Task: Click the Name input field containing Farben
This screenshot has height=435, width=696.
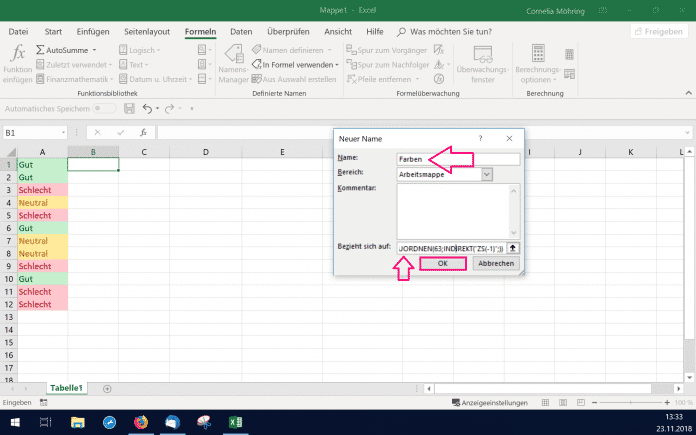Action: click(458, 159)
